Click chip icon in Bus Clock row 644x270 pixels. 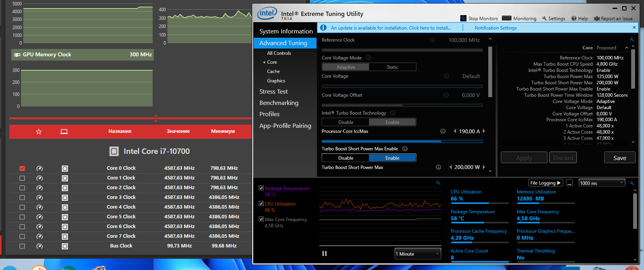65,246
